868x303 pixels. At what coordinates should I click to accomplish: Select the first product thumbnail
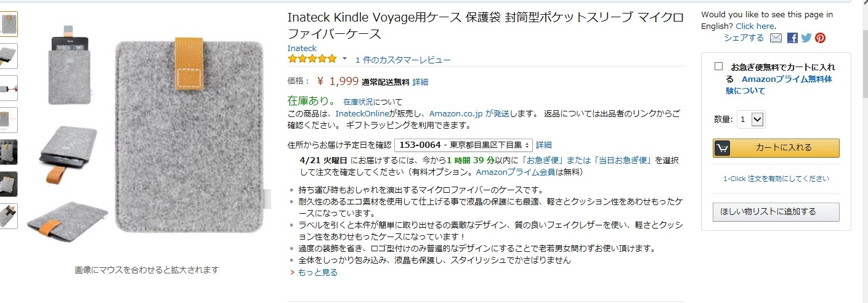click(x=9, y=24)
